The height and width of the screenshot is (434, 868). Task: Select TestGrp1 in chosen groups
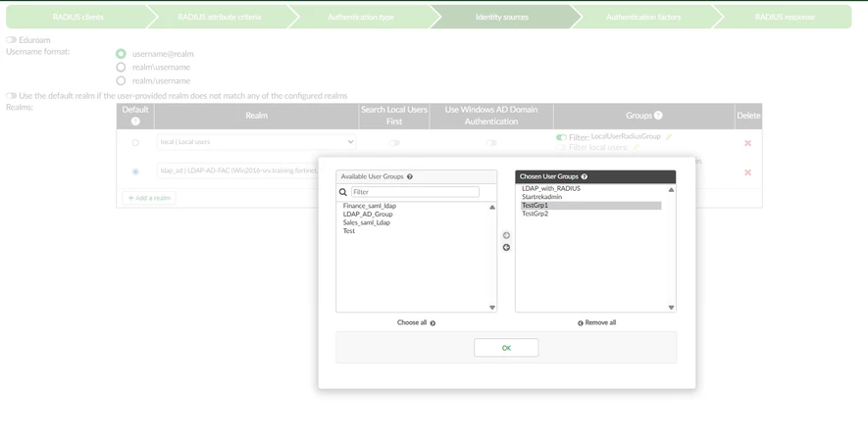[x=590, y=205]
